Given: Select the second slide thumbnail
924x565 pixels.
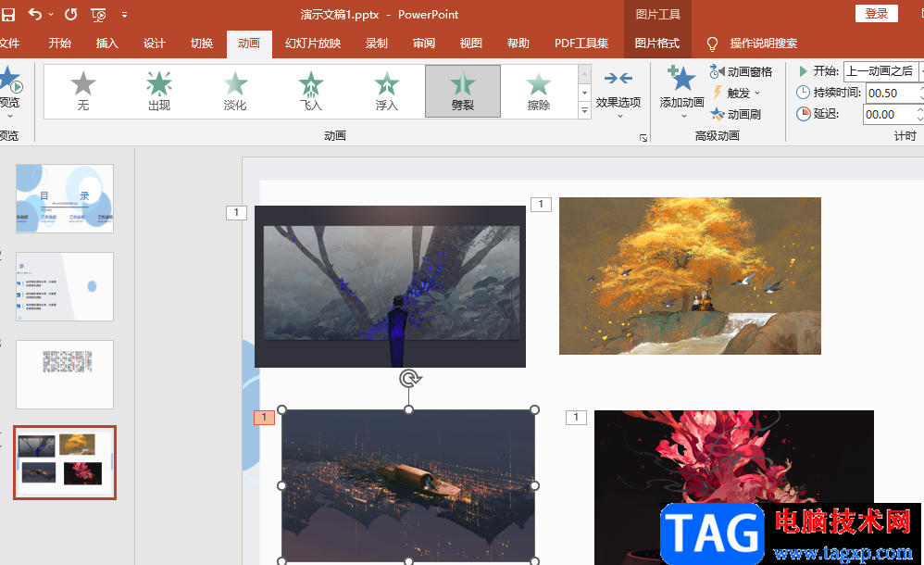Looking at the screenshot, I should pos(65,286).
